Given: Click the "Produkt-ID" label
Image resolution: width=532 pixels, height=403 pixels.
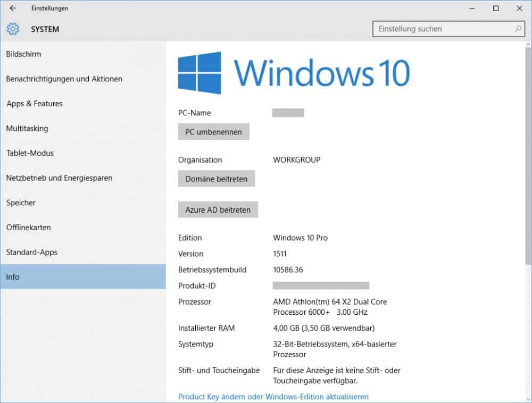Looking at the screenshot, I should pyautogui.click(x=197, y=286).
